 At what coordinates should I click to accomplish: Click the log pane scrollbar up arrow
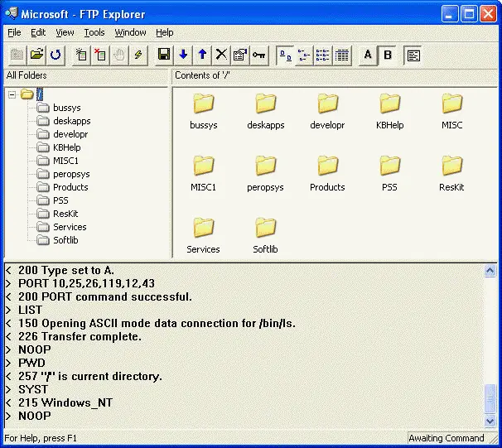pyautogui.click(x=492, y=271)
